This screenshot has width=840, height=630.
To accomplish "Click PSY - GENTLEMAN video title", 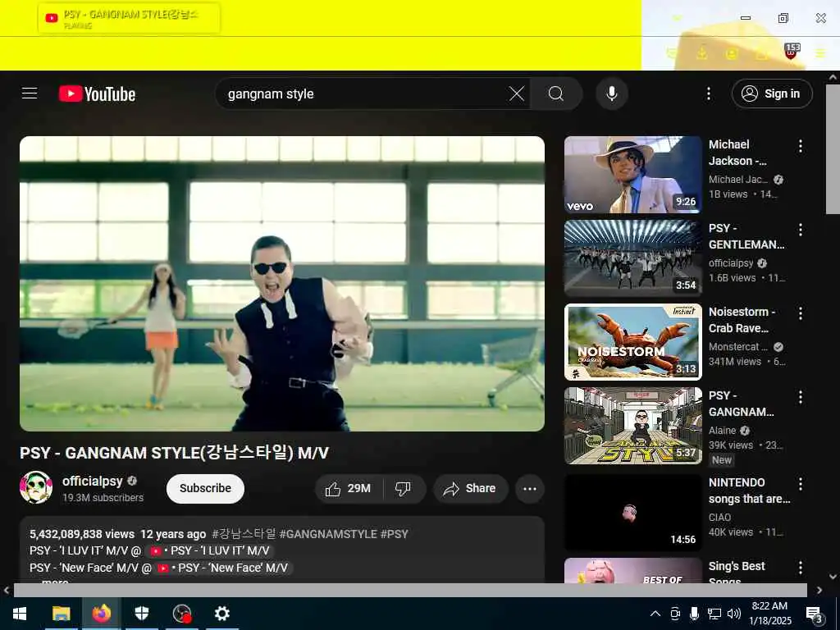I will click(x=746, y=236).
